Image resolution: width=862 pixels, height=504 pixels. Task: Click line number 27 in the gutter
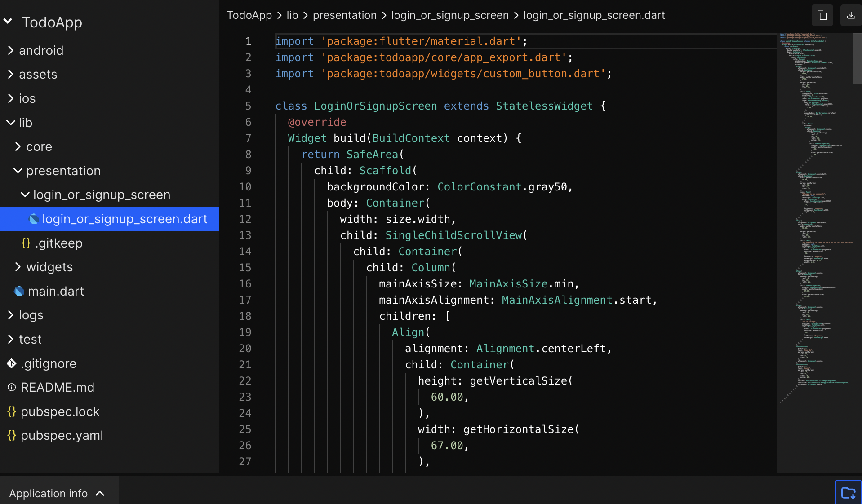point(245,462)
